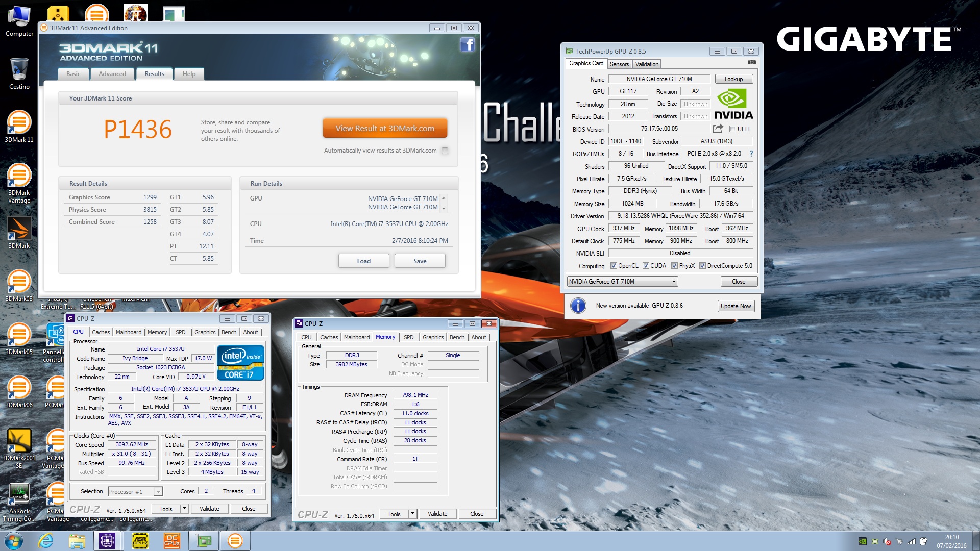Click the Windows Start orb
The height and width of the screenshot is (551, 980).
click(x=14, y=541)
